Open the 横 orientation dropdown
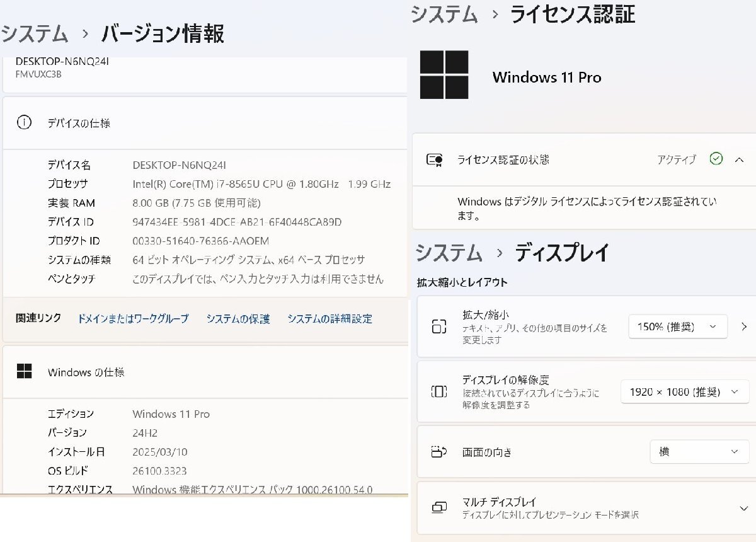This screenshot has width=756, height=542. [699, 452]
